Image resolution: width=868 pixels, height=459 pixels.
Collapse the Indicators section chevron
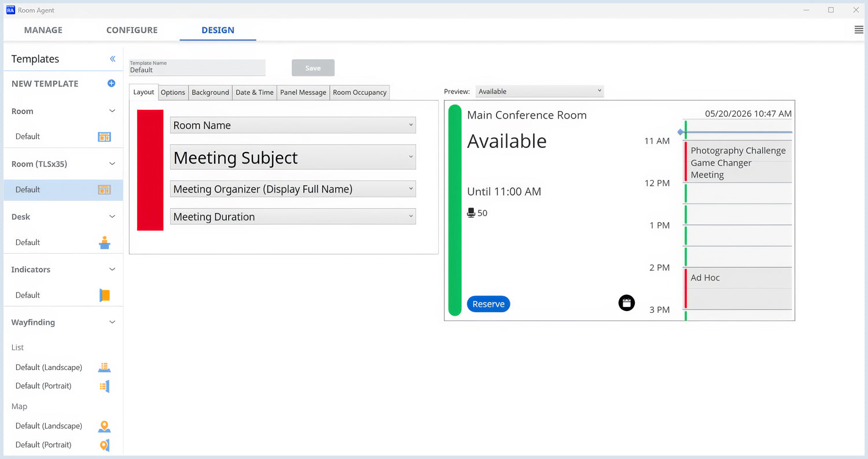[112, 269]
